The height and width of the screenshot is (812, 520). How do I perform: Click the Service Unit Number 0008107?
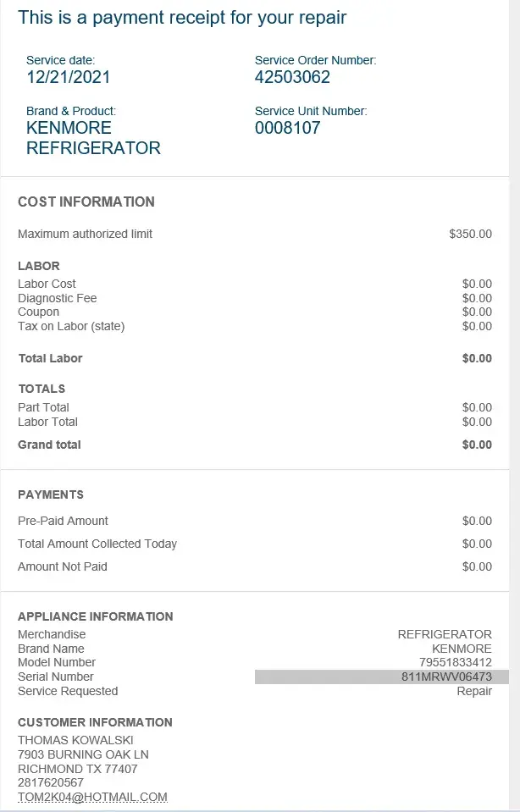pos(287,128)
